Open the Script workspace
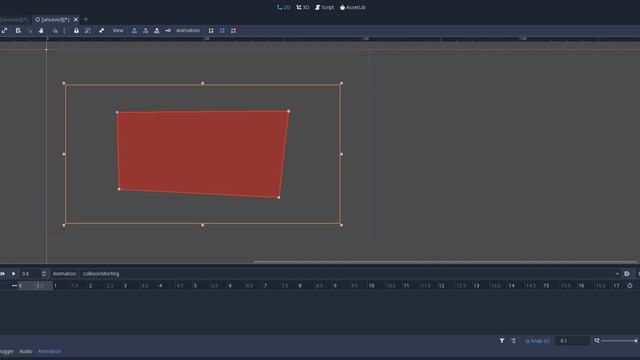This screenshot has width=640, height=360. 324,7
